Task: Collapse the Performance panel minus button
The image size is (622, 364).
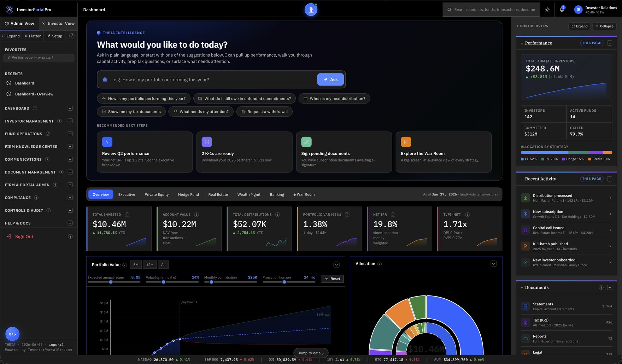Action: click(x=610, y=43)
